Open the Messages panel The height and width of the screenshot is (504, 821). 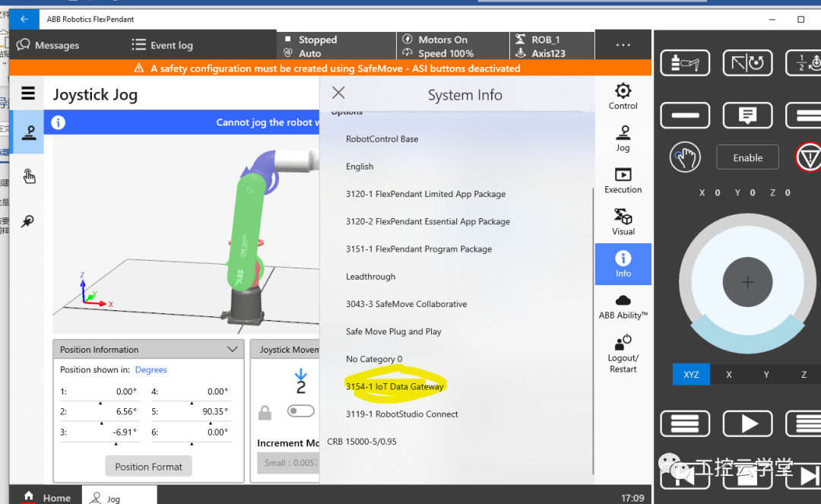[48, 45]
